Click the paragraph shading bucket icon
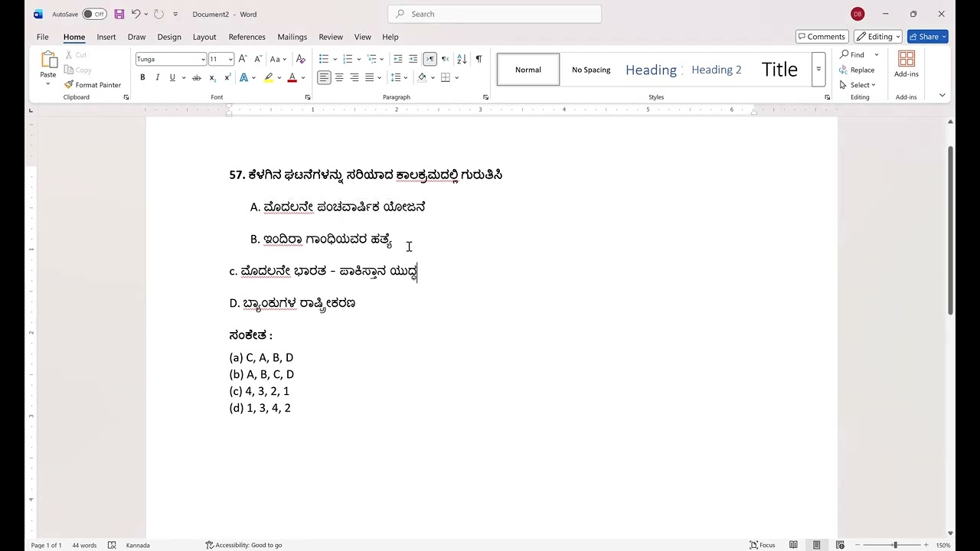 point(422,77)
